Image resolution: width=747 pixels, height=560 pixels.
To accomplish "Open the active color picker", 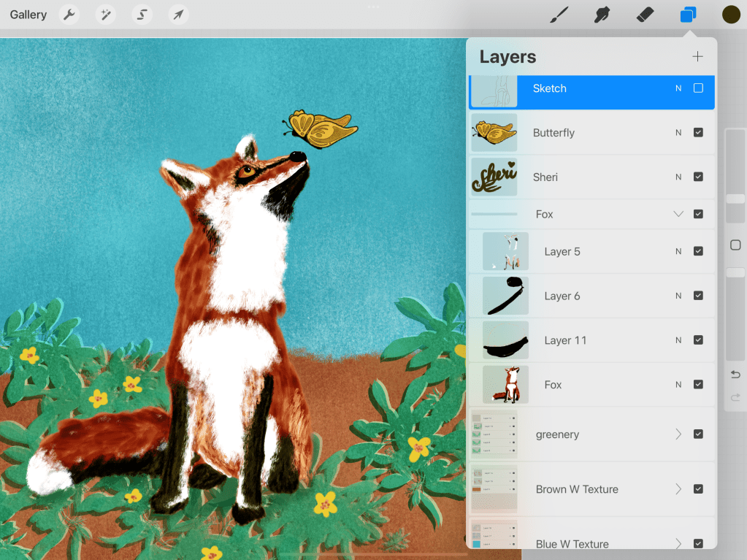I will pos(731,15).
